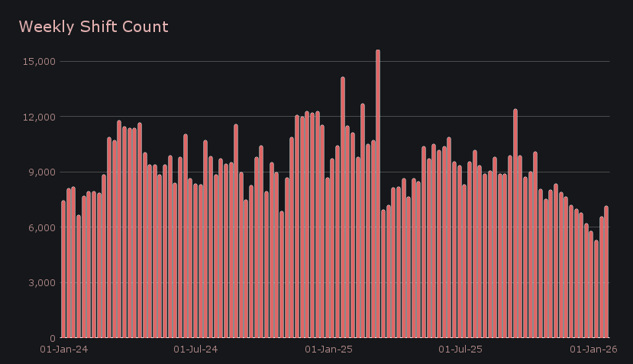
Task: Select the last bar on the far right
Action: coord(606,272)
